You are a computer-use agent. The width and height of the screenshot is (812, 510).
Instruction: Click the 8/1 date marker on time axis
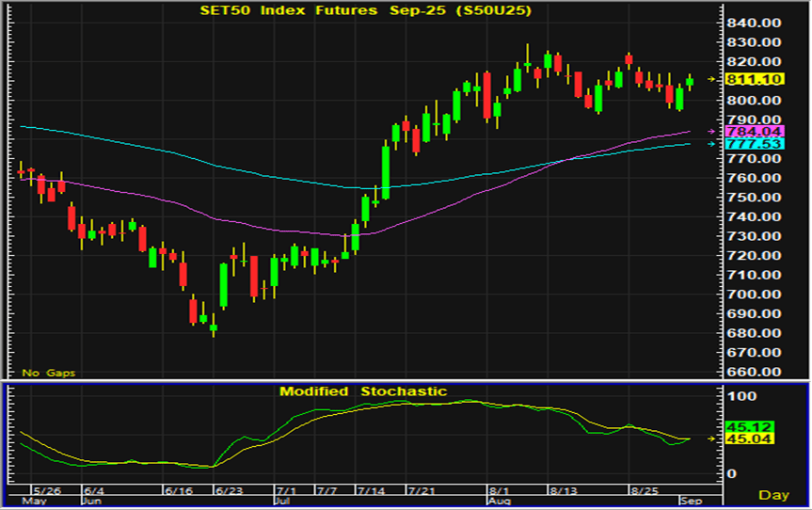(501, 491)
